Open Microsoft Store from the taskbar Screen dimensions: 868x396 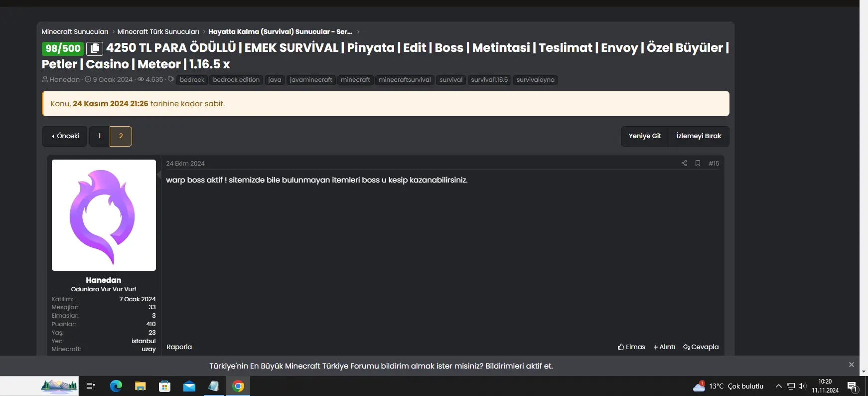click(165, 386)
